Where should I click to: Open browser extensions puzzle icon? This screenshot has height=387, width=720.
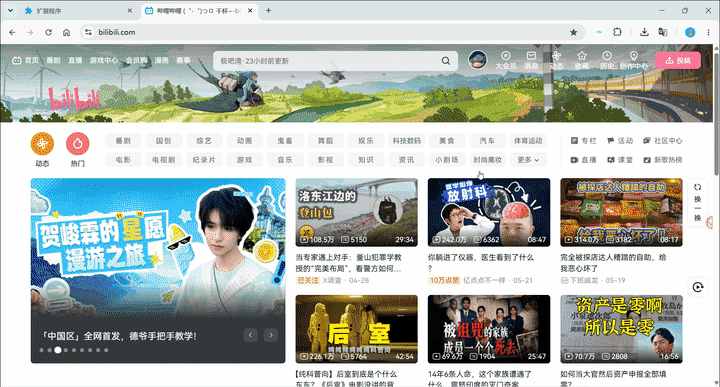(x=618, y=32)
